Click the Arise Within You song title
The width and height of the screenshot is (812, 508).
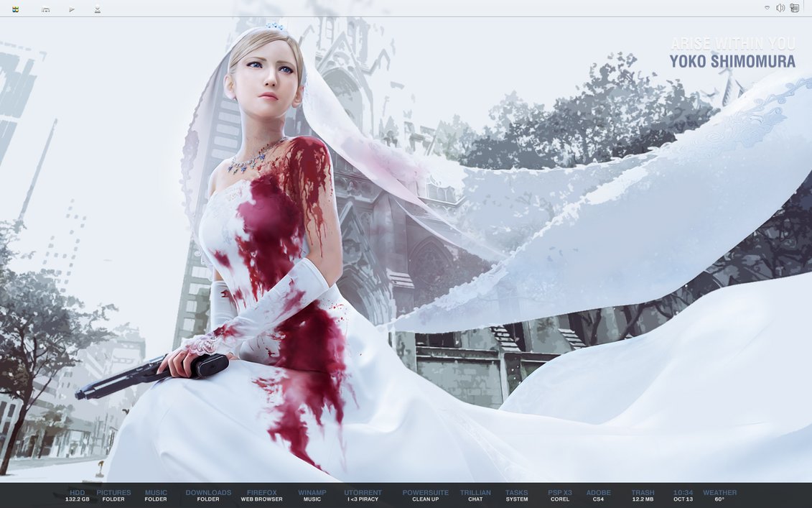point(733,44)
